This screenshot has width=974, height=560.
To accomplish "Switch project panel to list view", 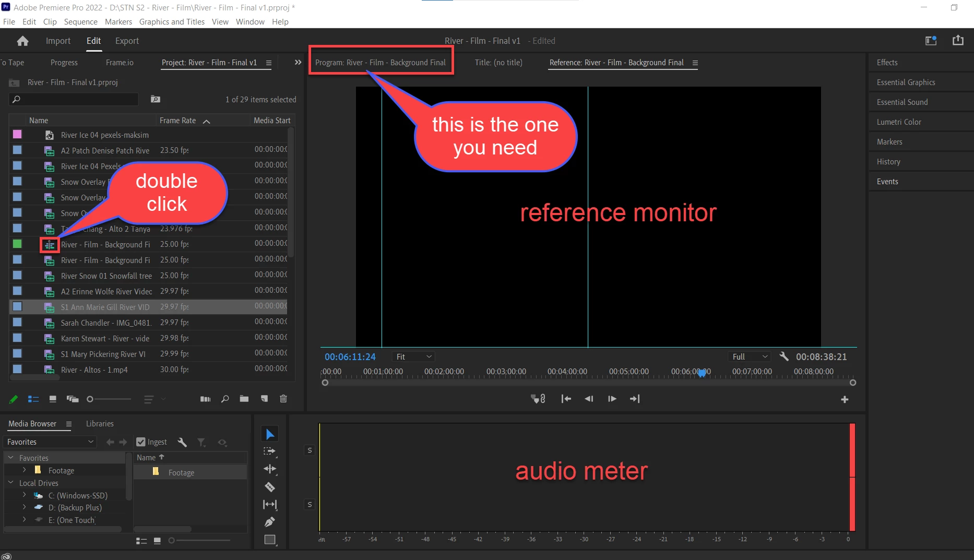I will tap(33, 399).
